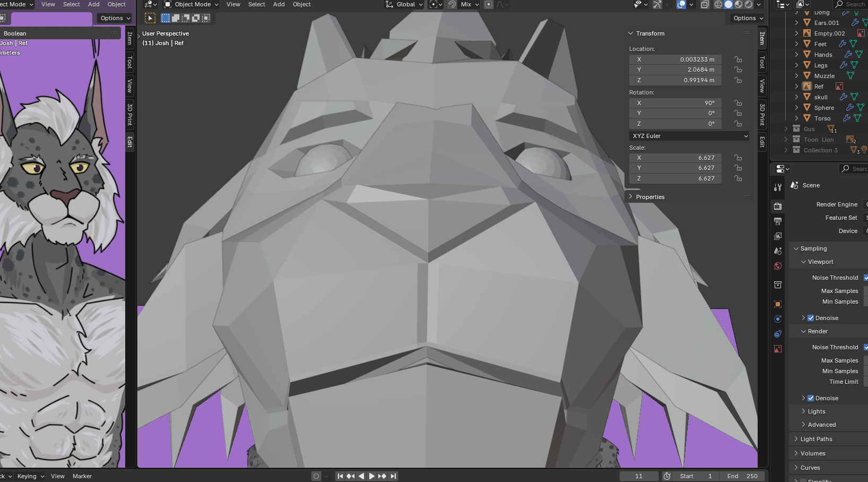This screenshot has height=482, width=868.
Task: Open the Add menu in 3D viewport
Action: (279, 4)
